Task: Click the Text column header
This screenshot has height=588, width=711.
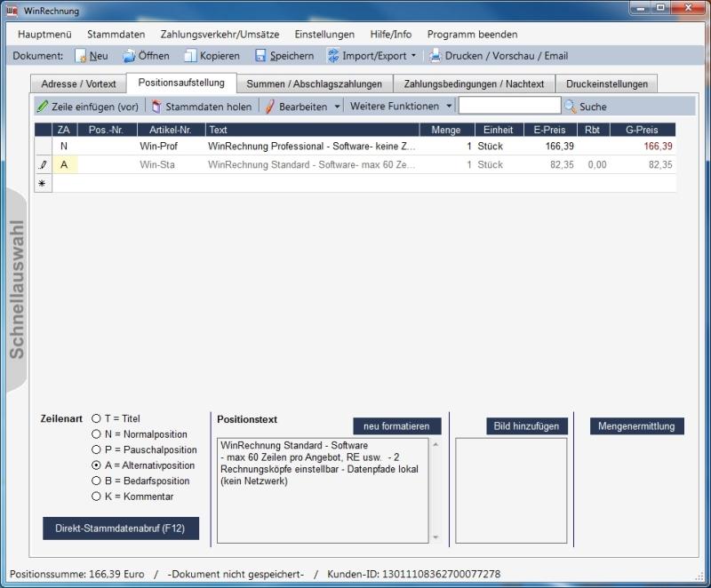Action: [x=313, y=130]
